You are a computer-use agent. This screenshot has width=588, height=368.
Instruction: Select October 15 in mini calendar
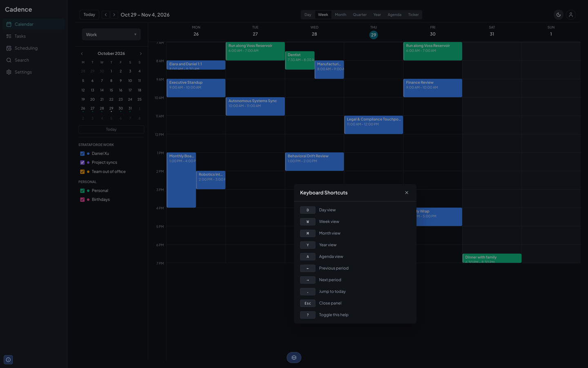pyautogui.click(x=111, y=90)
